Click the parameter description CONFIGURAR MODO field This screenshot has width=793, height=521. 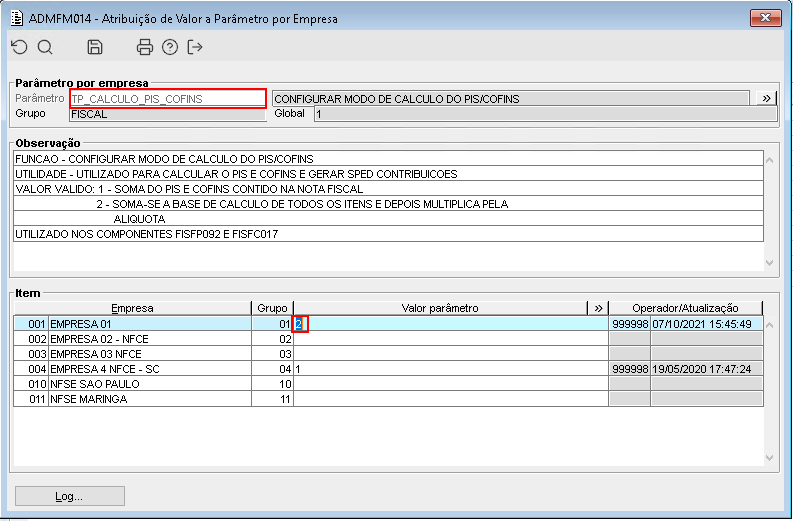511,99
